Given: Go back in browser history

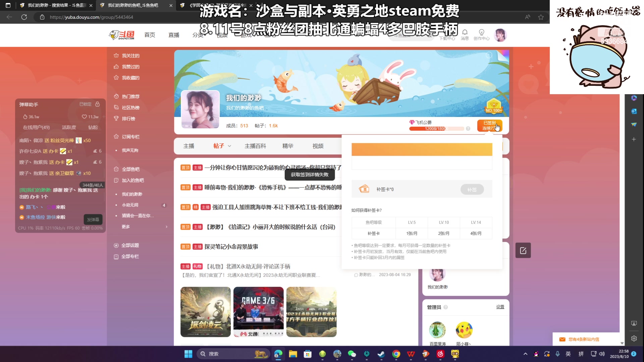Looking at the screenshot, I should click(x=9, y=17).
